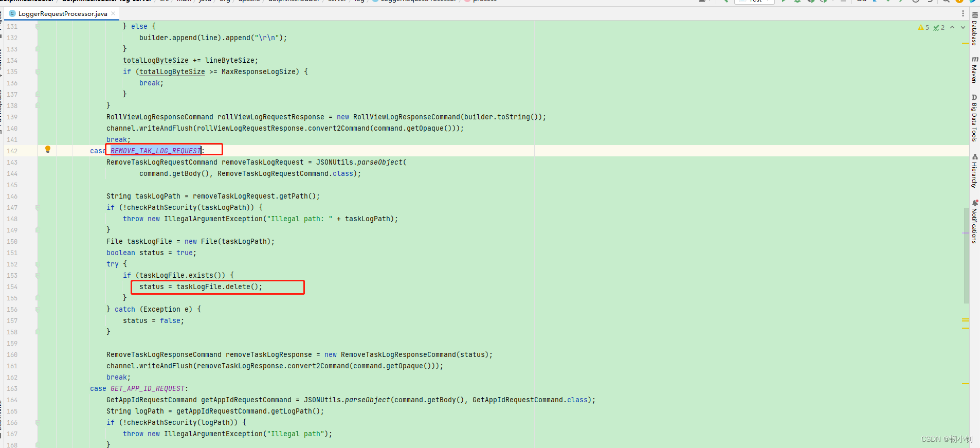980x448 pixels.
Task: Collapse the fold marker at line 133
Action: pyautogui.click(x=37, y=49)
